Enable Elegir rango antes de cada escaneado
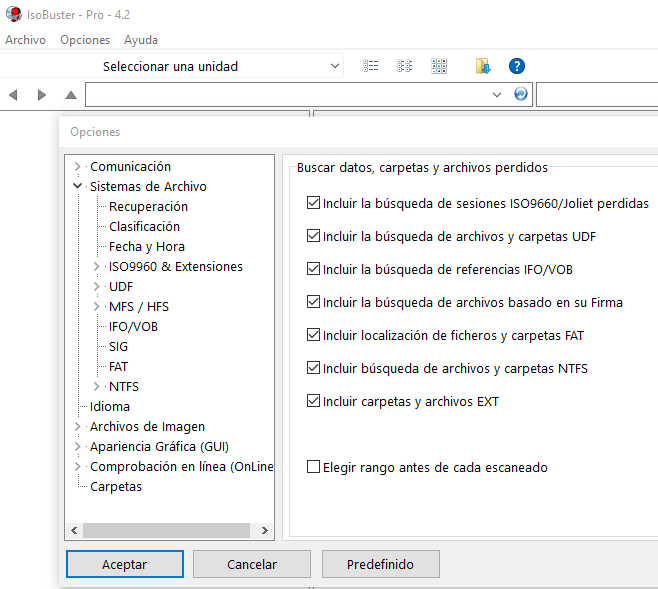 tap(313, 467)
